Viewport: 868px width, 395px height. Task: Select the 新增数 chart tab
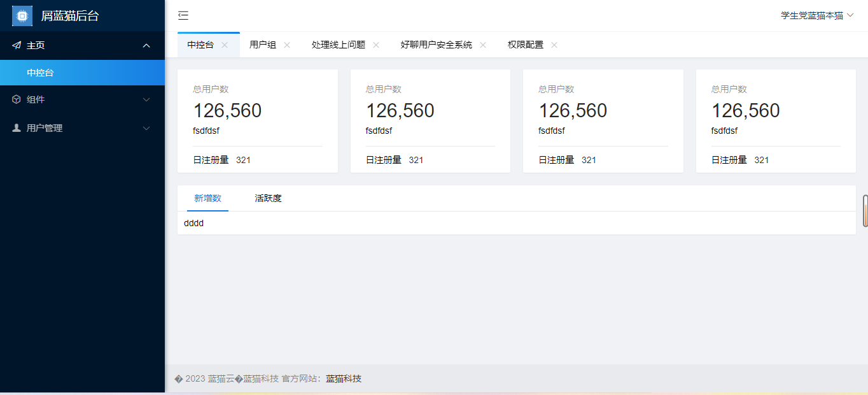click(x=207, y=198)
